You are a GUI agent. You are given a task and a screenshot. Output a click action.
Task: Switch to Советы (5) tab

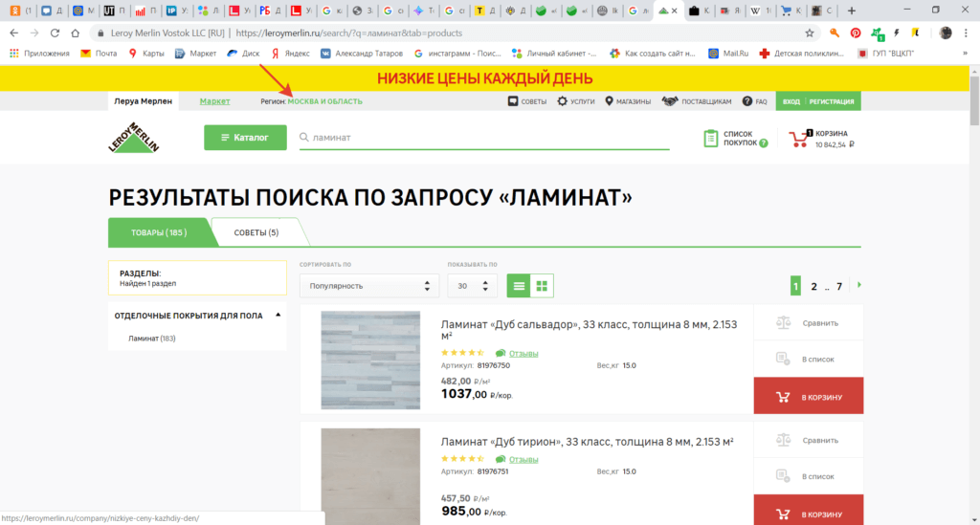[256, 232]
